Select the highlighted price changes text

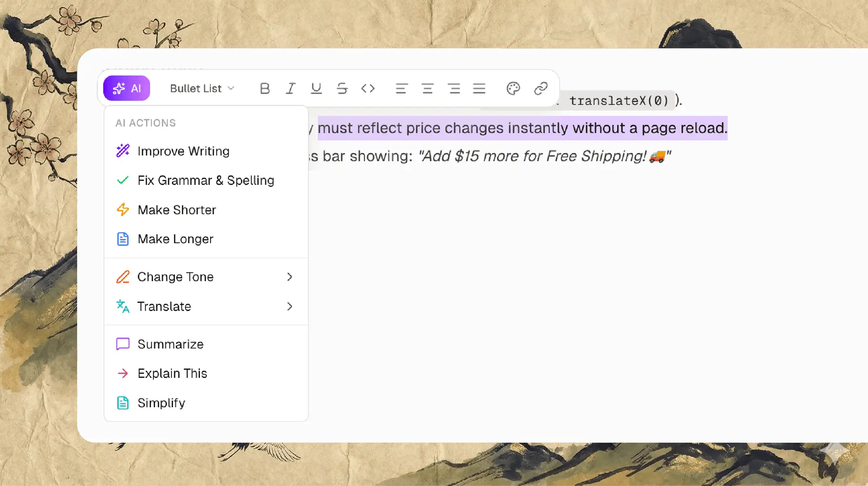522,128
